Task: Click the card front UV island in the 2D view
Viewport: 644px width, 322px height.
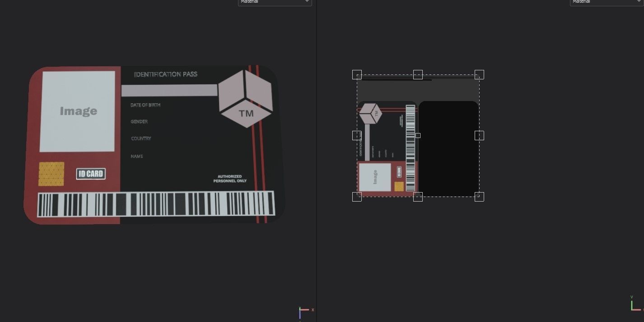Action: click(387, 149)
